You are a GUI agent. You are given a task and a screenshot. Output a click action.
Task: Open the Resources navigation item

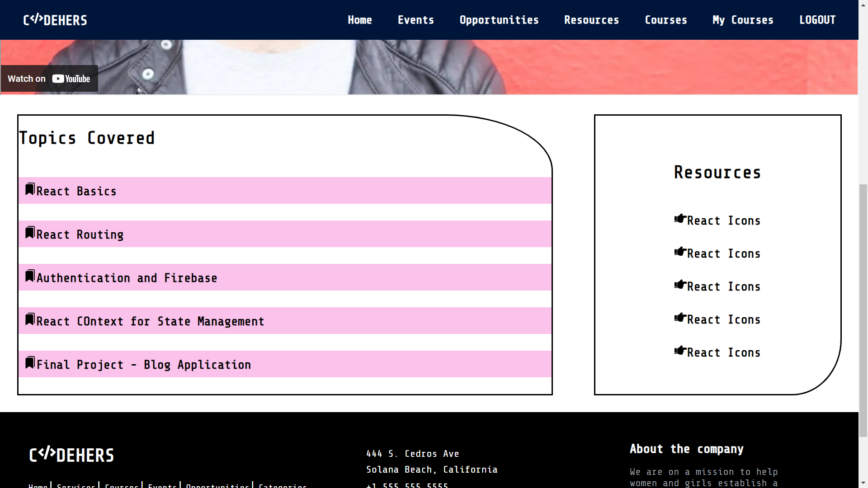click(591, 20)
